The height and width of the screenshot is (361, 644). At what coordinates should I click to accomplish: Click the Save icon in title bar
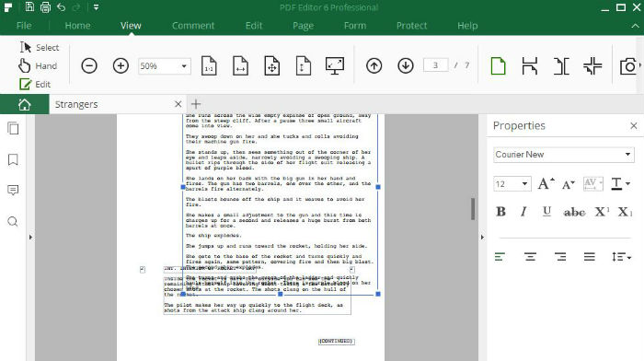click(x=29, y=7)
